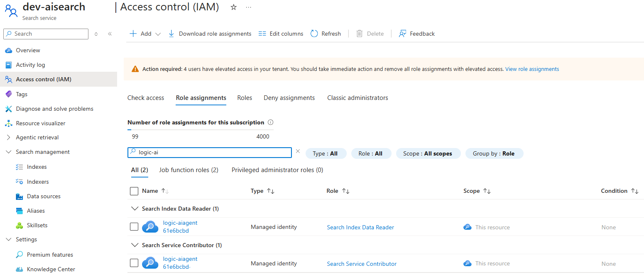Click the View role assignments link
Screen dimensions: 644x277
point(532,69)
